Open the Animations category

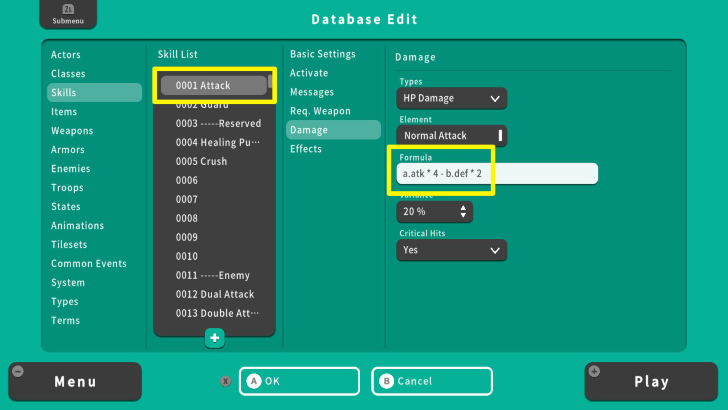click(x=78, y=226)
